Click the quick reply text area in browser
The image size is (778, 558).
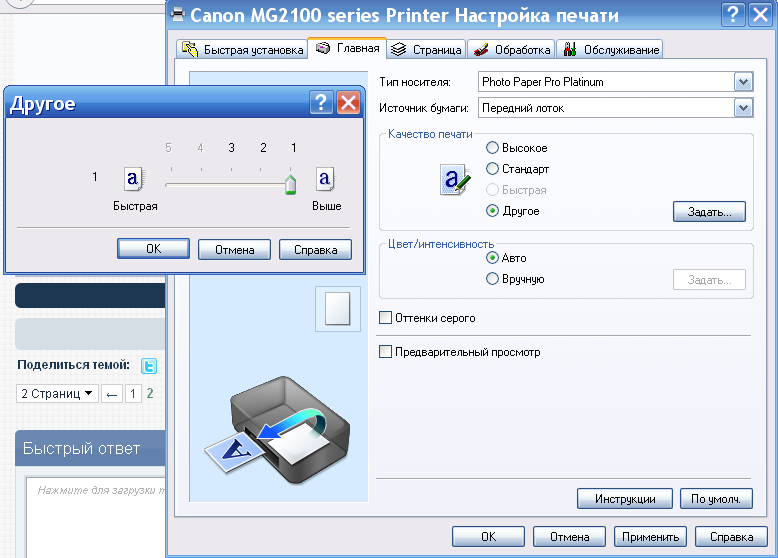(x=96, y=517)
